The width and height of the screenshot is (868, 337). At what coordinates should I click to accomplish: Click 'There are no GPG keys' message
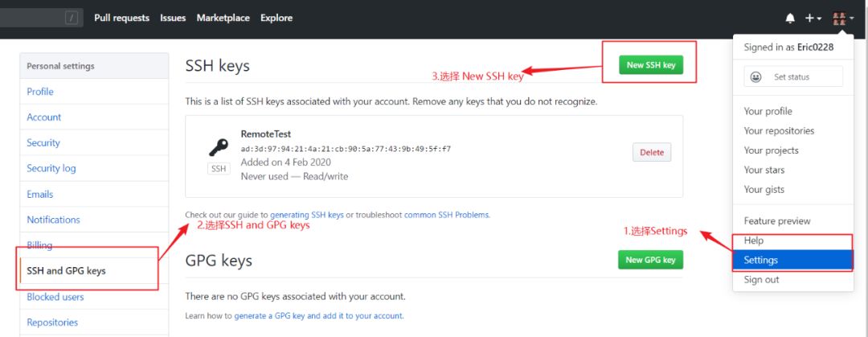295,296
